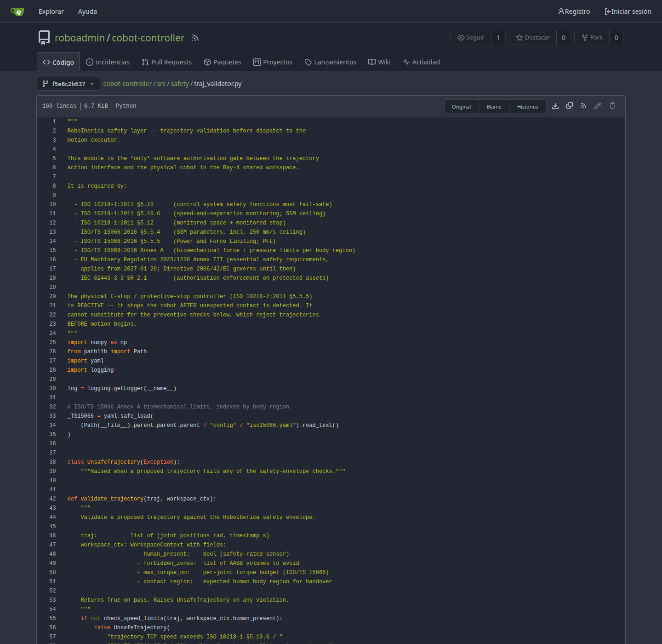This screenshot has height=644, width=662.
Task: Open the Histórico file history
Action: 527,106
